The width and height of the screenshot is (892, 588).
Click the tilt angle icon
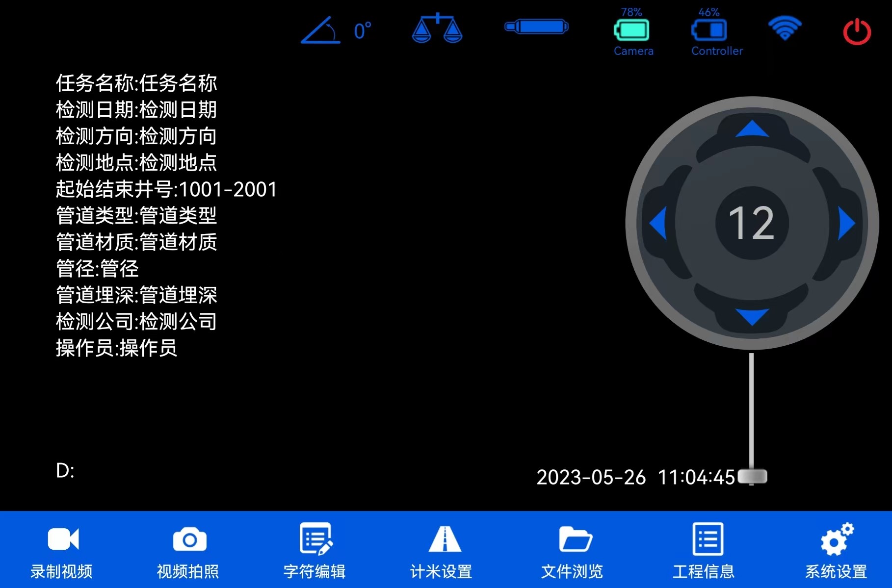[x=321, y=30]
